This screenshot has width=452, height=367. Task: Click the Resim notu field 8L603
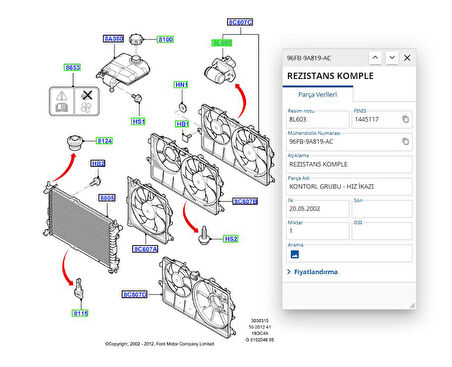[318, 119]
